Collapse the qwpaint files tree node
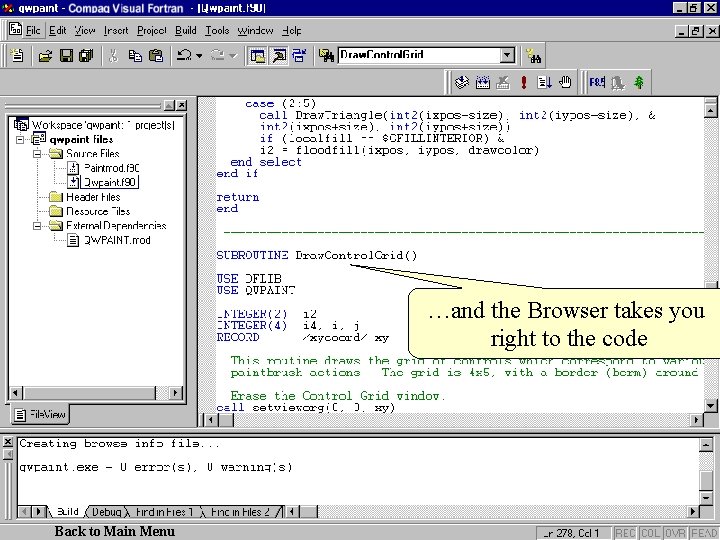 (x=20, y=139)
